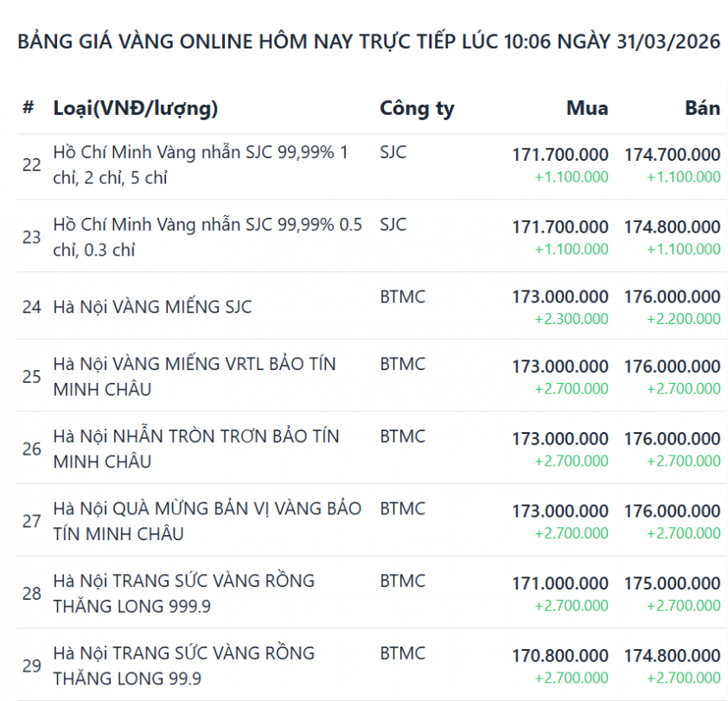Screen dimensions: 728x701
Task: Click the SJC company cell in row 22
Action: (393, 153)
